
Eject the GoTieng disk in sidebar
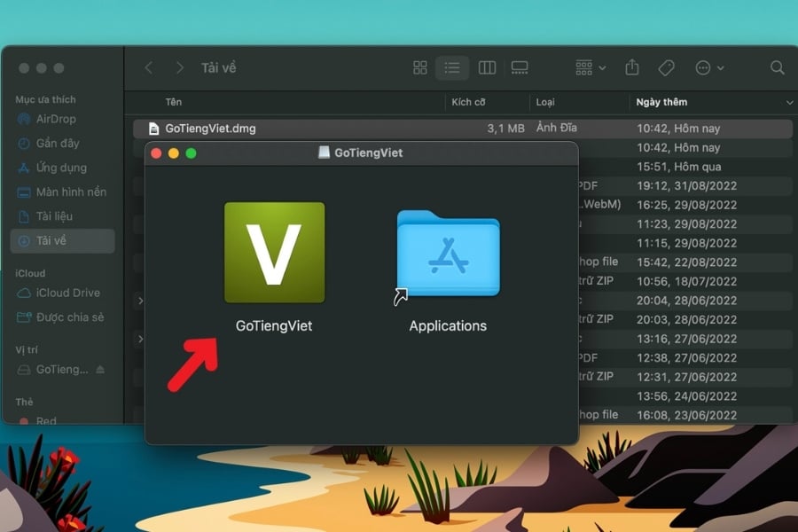coord(100,370)
